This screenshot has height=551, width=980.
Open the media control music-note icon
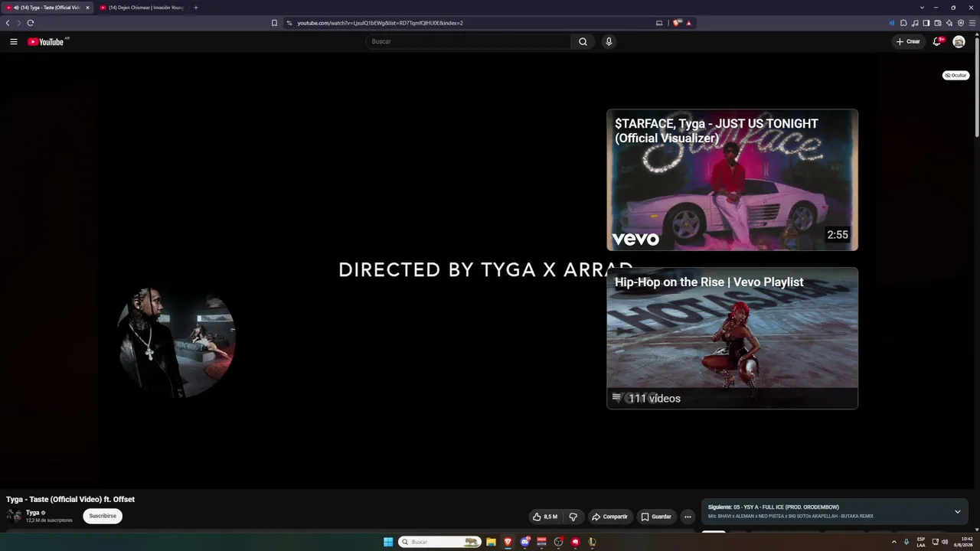pos(915,23)
